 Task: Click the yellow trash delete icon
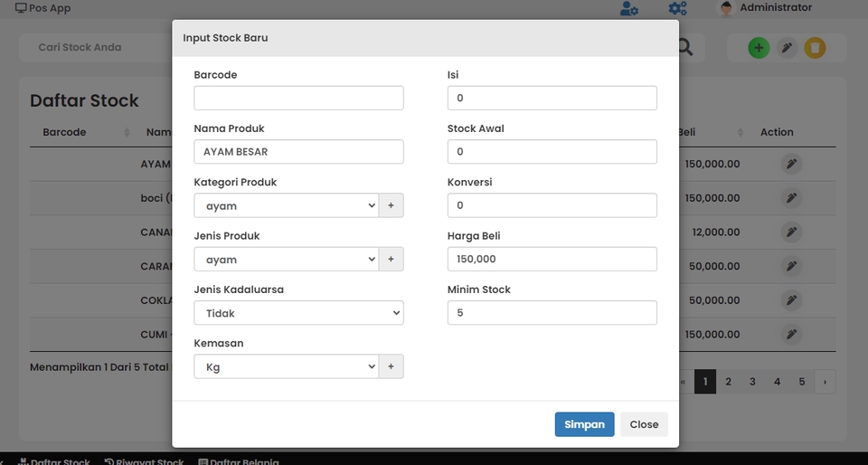point(815,48)
